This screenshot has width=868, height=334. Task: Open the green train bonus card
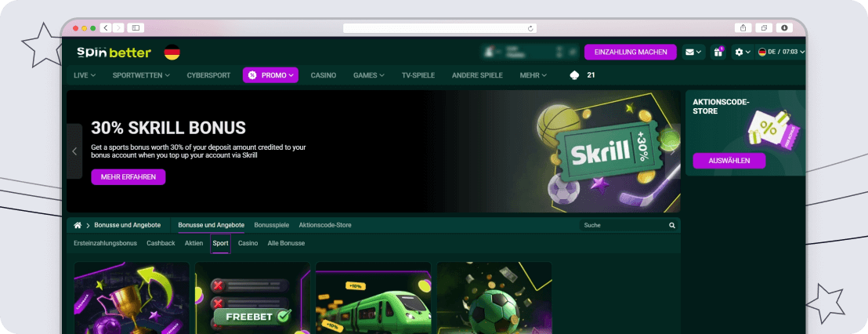click(373, 298)
